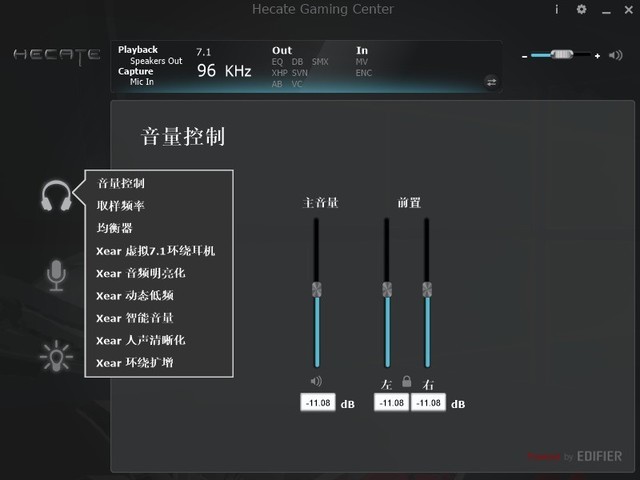Click the SMX output indicator
The height and width of the screenshot is (480, 640).
320,62
